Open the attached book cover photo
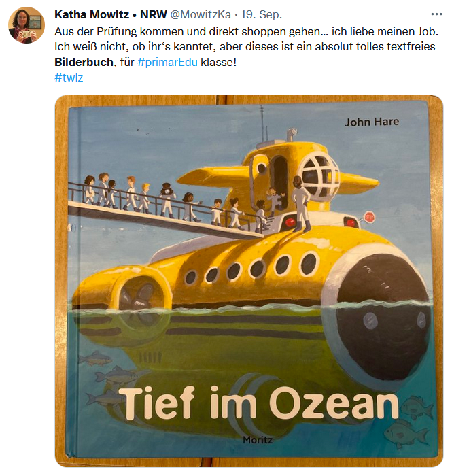Screen dimensions: 452x476 [249, 281]
